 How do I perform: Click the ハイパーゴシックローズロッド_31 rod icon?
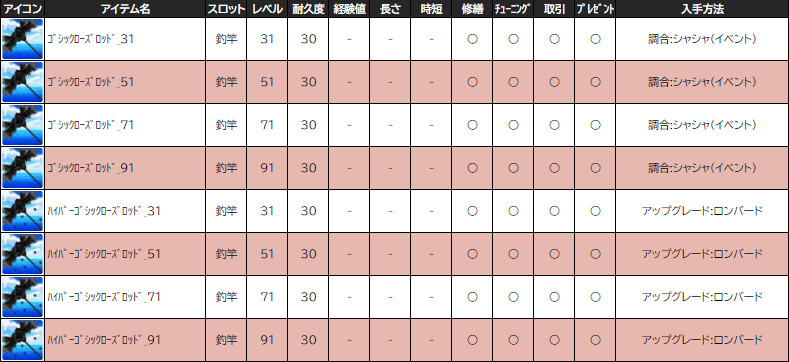tap(22, 211)
